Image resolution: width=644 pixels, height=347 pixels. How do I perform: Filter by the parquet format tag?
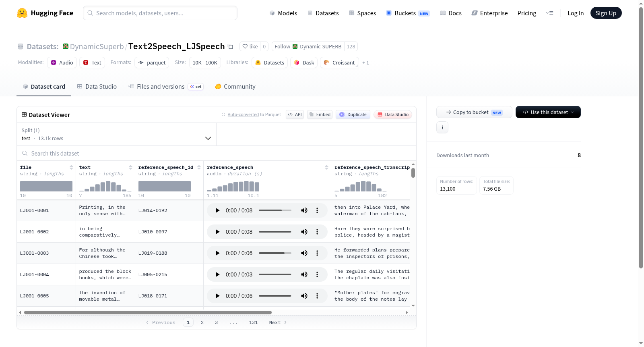pos(152,62)
